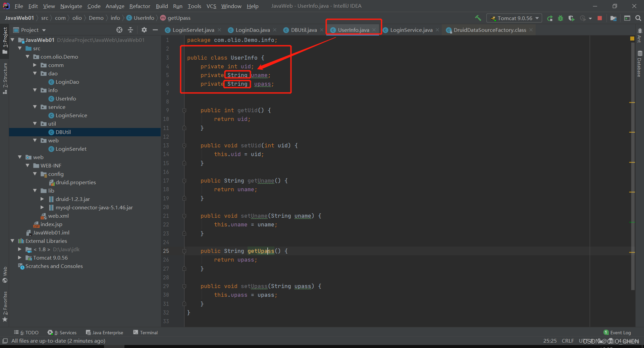Expand druid-1.2.3.jar library
Image resolution: width=644 pixels, height=348 pixels.
click(42, 199)
